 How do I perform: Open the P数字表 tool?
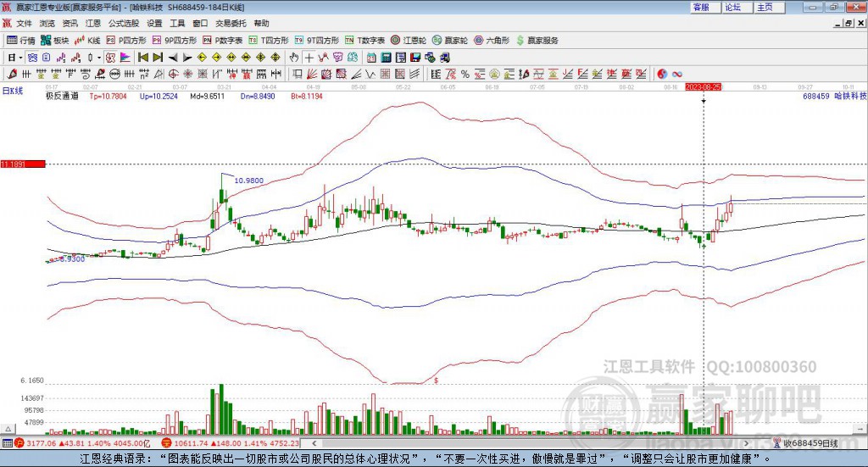223,41
